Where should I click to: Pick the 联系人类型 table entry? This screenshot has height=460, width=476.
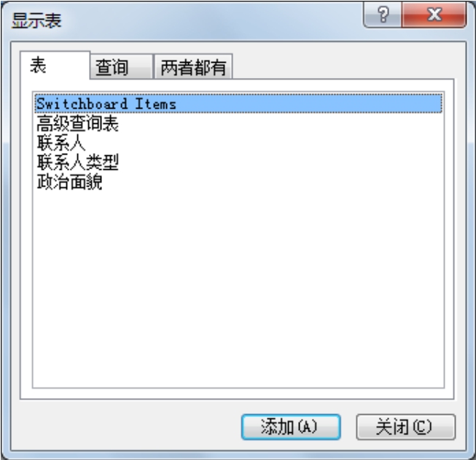[238, 162]
